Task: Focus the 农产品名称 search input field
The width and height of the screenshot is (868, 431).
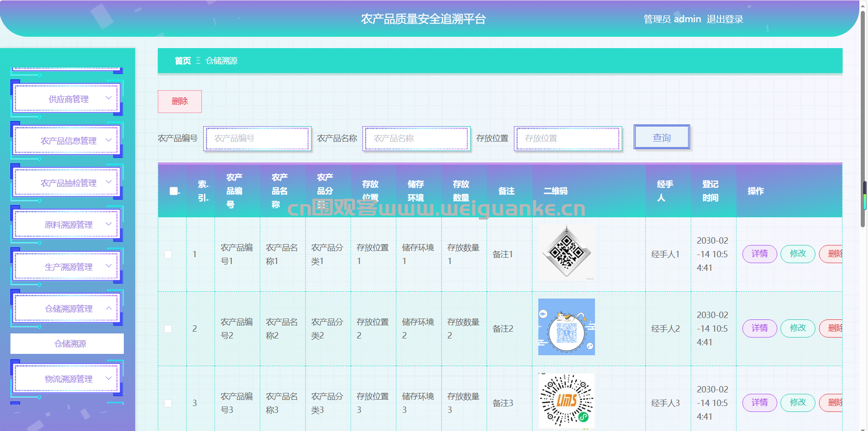Action: point(416,138)
